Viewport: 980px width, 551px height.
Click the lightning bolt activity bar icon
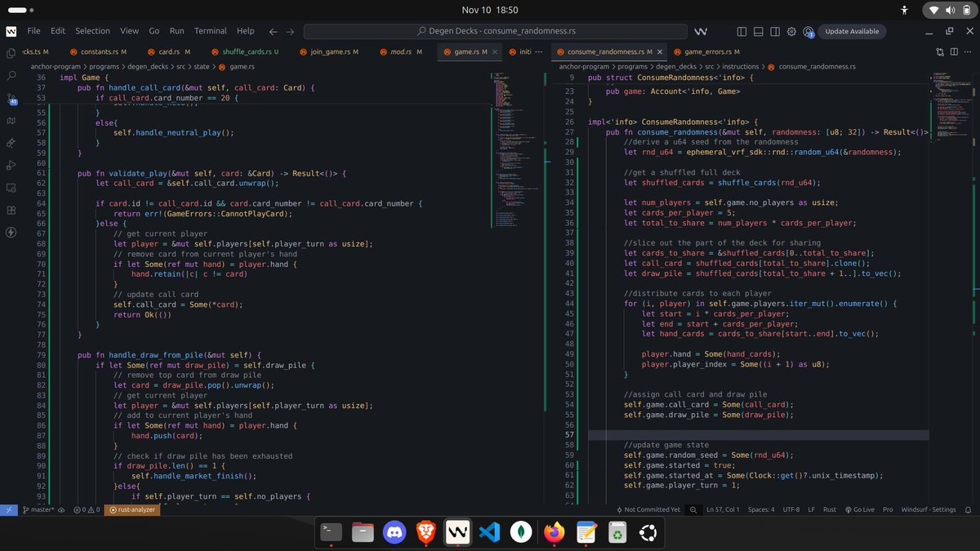11,232
